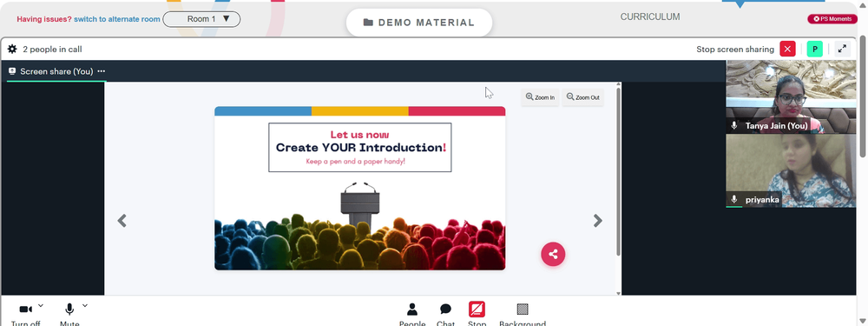Go to previous slide arrow
Screen dimensions: 868x326
(122, 221)
